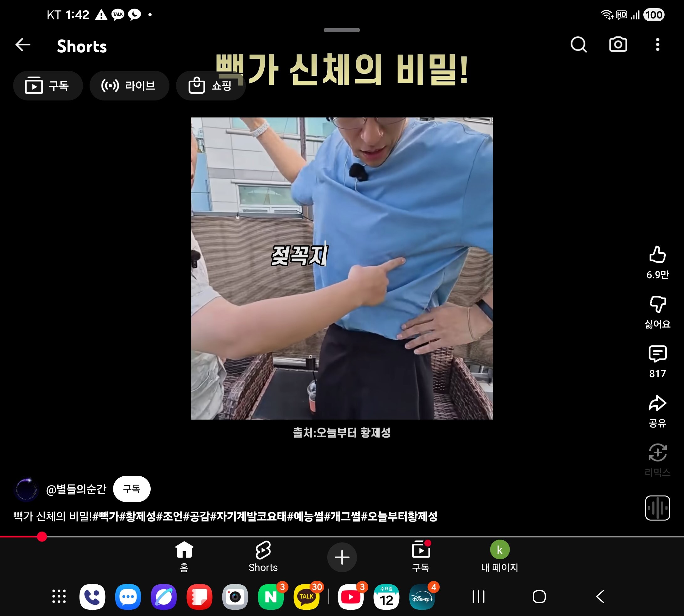
Task: Tap the #오늘부터황제성 hashtag
Action: [400, 516]
